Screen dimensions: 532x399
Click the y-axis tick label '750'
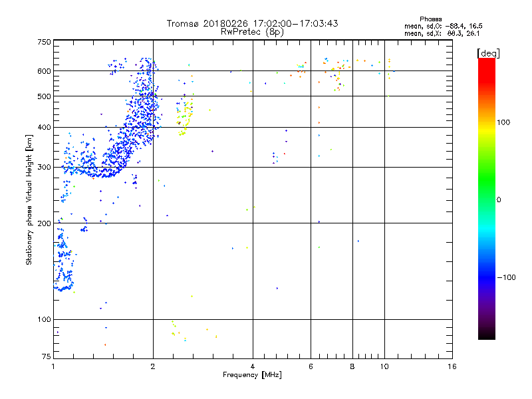44,42
